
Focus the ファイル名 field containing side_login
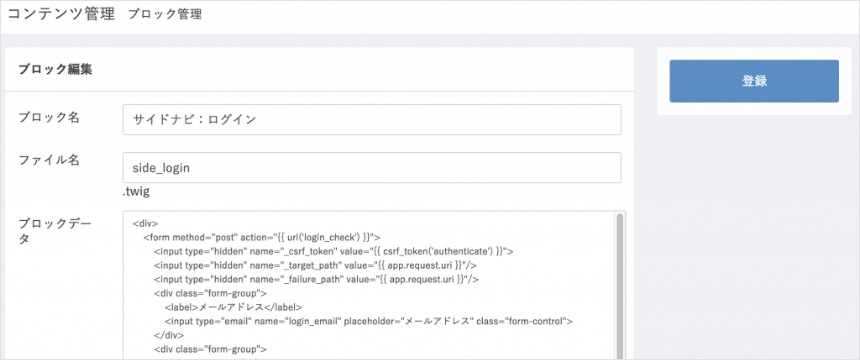372,168
